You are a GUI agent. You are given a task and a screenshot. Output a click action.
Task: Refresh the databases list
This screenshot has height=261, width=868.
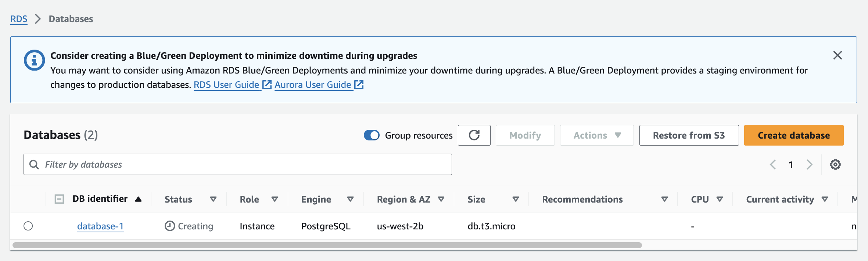coord(474,135)
